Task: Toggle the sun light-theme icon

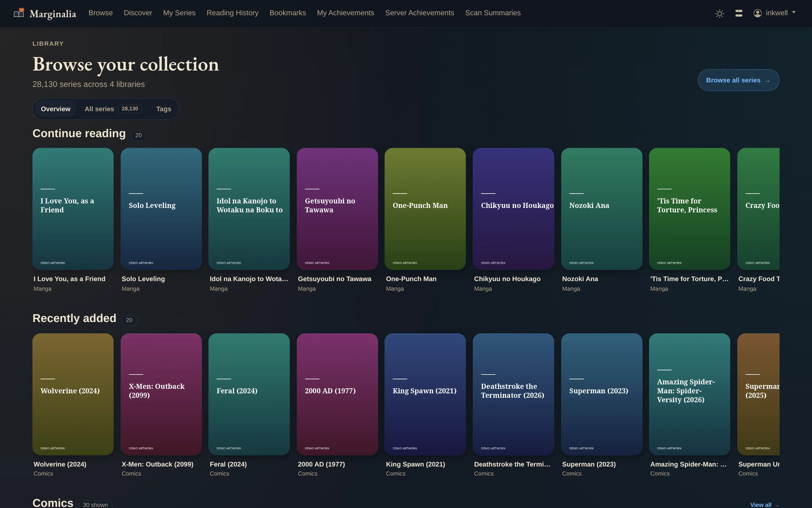Action: [x=720, y=14]
